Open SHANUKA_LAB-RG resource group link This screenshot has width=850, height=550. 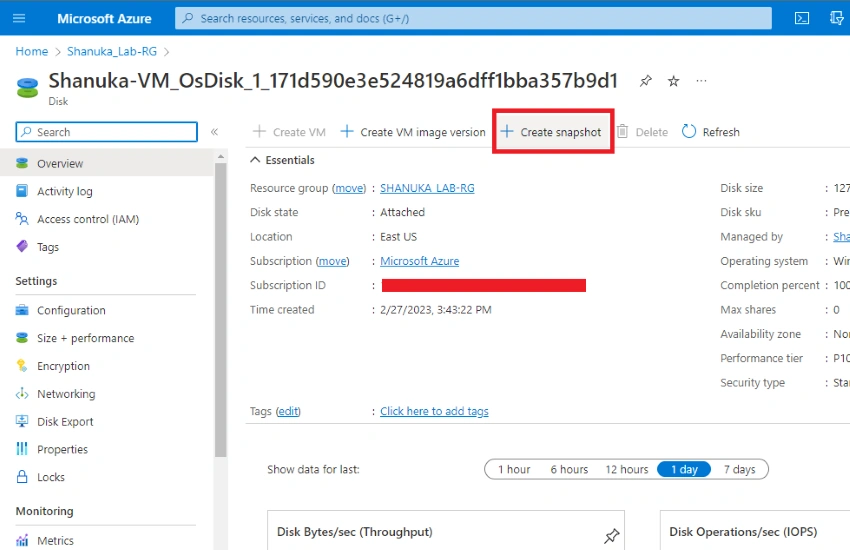coord(427,188)
